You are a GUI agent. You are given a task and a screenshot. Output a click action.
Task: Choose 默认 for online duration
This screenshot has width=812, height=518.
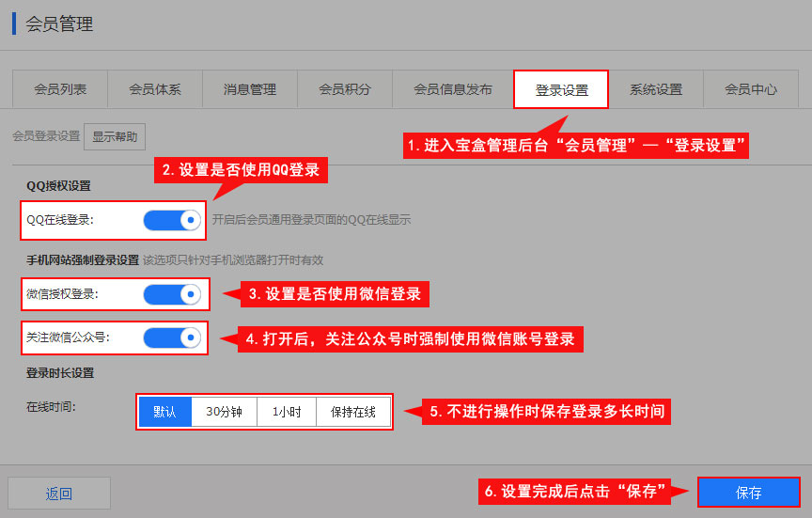click(x=165, y=412)
